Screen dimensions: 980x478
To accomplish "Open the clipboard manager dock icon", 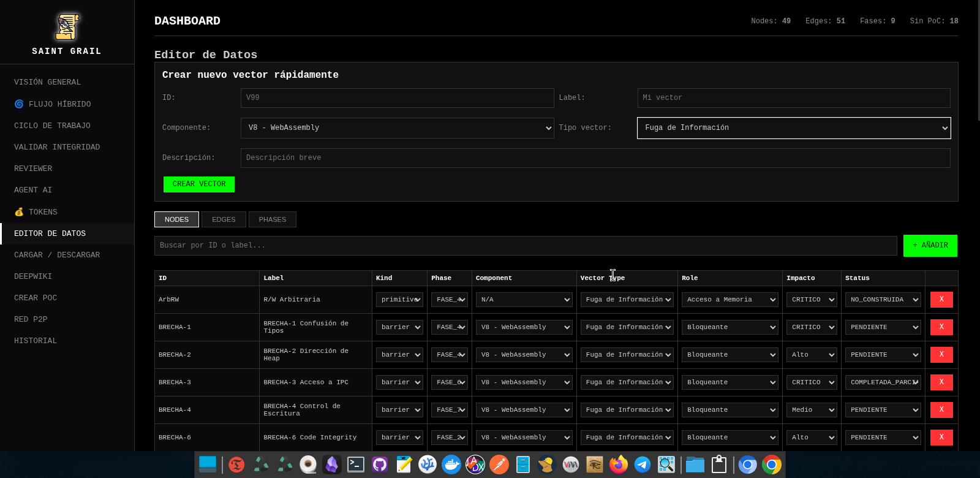I will click(719, 465).
